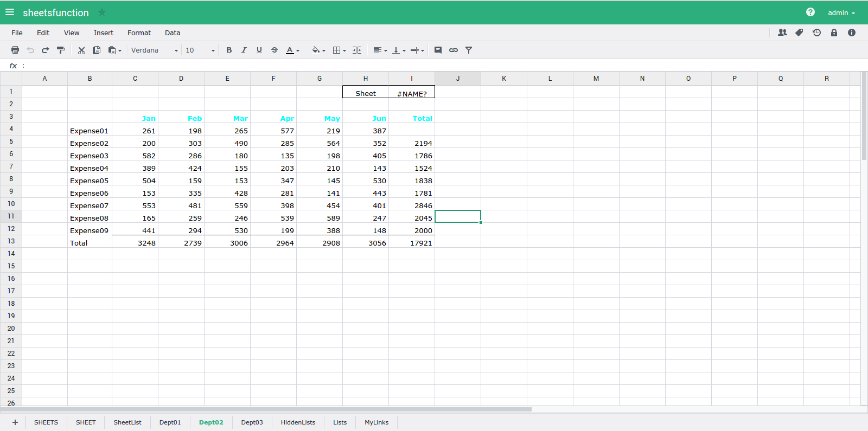This screenshot has width=868, height=431.
Task: Switch to the SHEET tab
Action: (86, 422)
